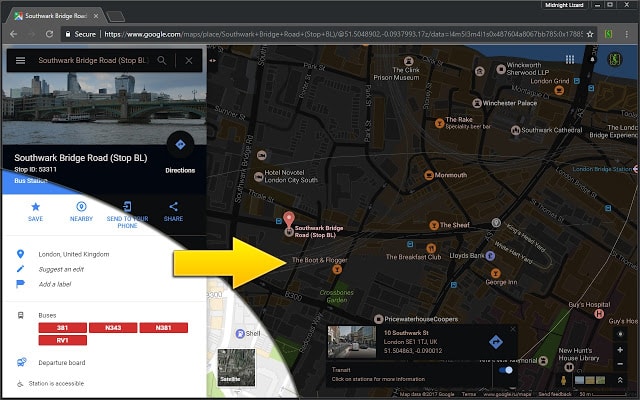Zoom in on the map

pos(620,350)
